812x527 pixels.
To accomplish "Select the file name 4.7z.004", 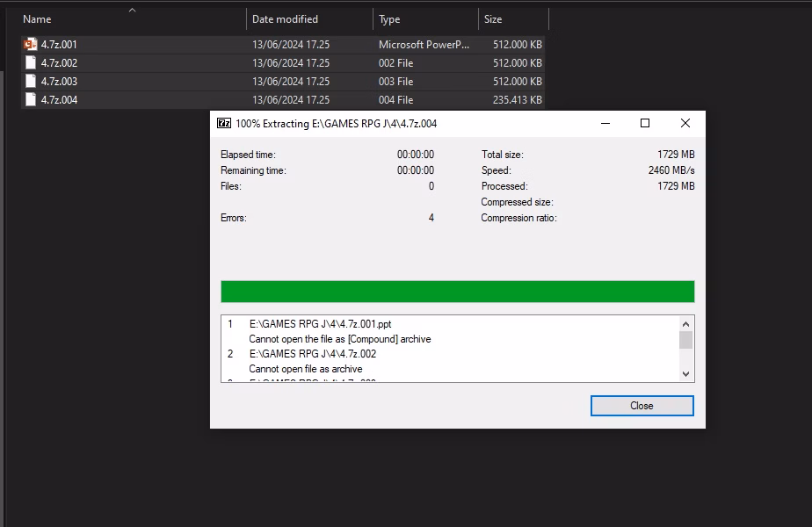I will 59,100.
